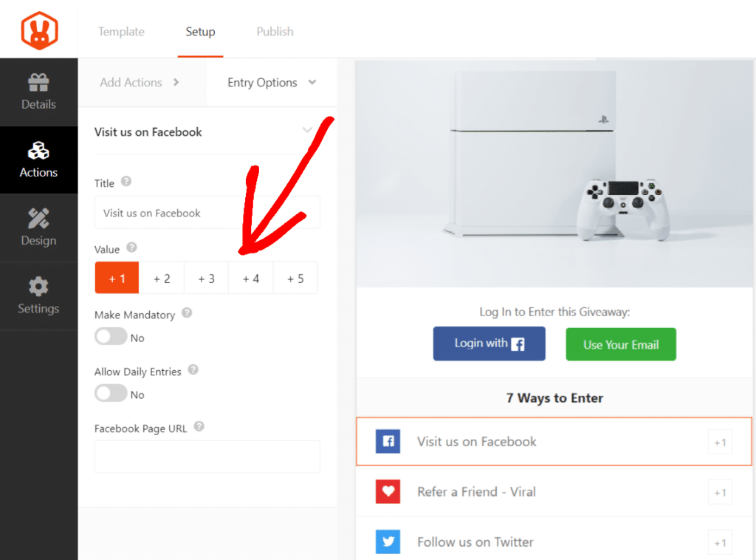The height and width of the screenshot is (560, 756).
Task: Click help icon next to Title
Action: pyautogui.click(x=126, y=182)
